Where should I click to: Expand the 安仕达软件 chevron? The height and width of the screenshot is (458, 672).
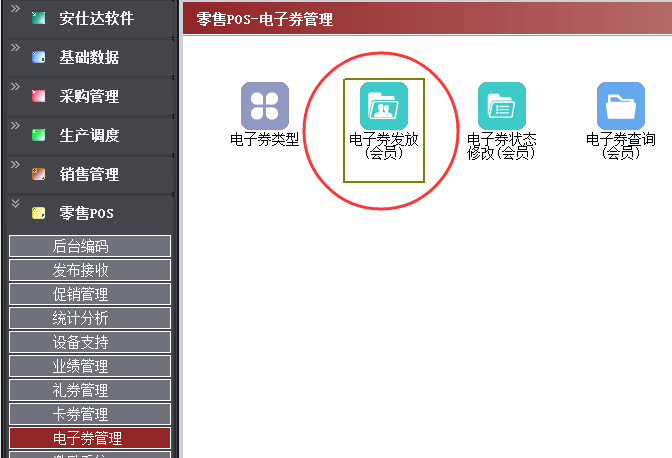point(15,9)
